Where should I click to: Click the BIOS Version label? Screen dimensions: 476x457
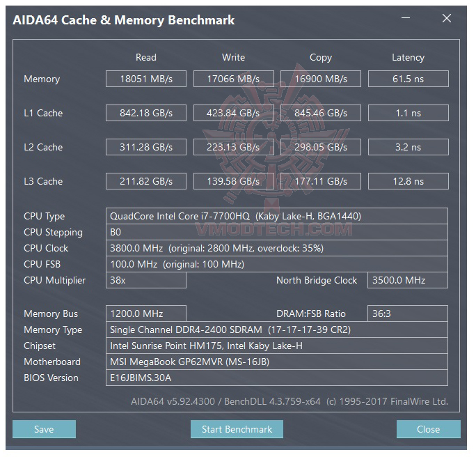(51, 378)
